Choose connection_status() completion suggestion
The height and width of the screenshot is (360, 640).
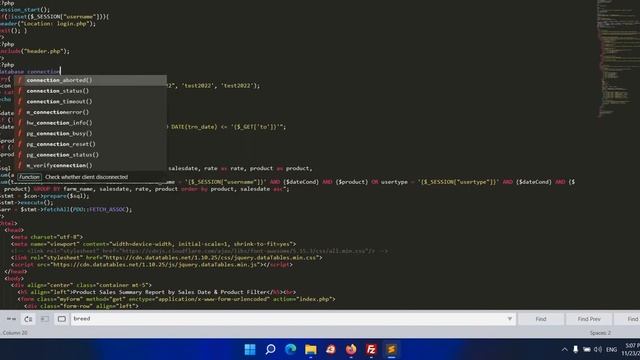[x=91, y=91]
